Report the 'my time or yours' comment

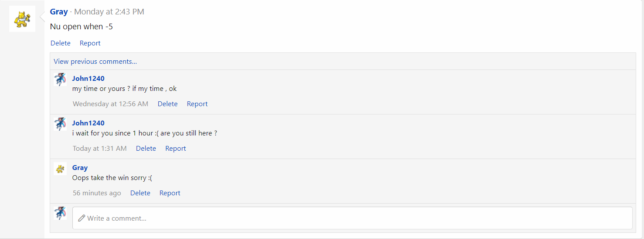tap(197, 104)
